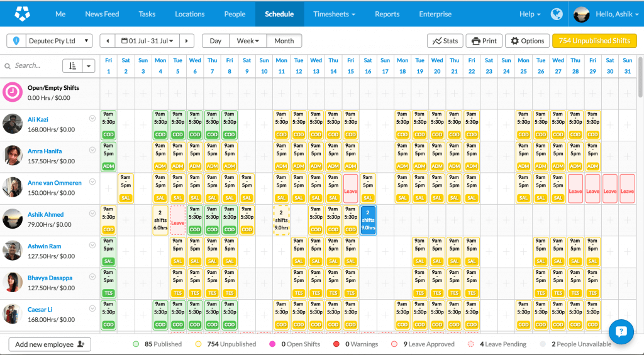Click the 754 Unpublished Shifts button
Screen dimensions: 644x355
tap(594, 41)
